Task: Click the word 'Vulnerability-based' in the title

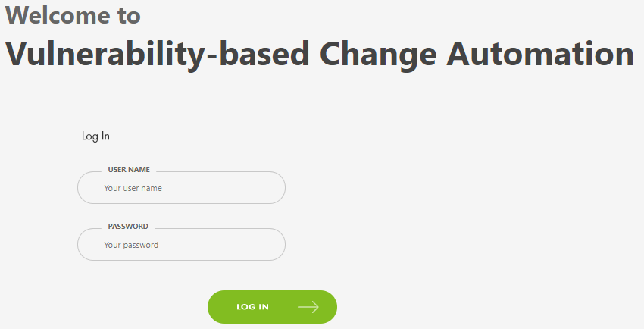Action: click(x=157, y=54)
